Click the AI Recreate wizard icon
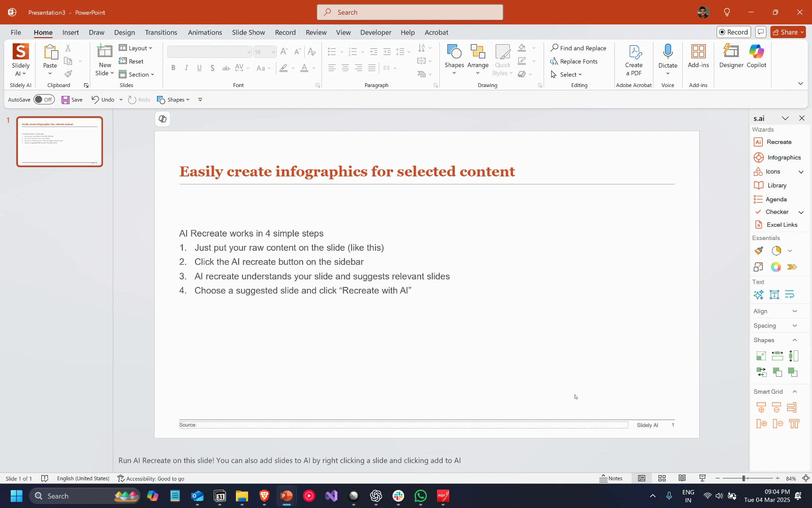Image resolution: width=812 pixels, height=508 pixels. click(758, 142)
